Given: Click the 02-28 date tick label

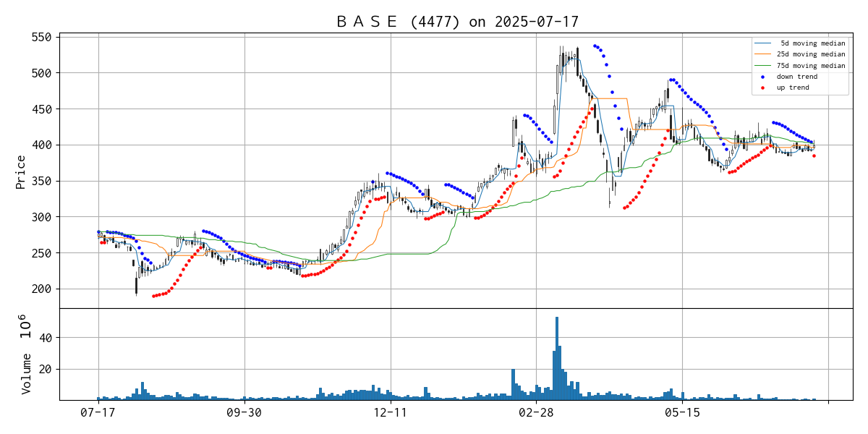Looking at the screenshot, I should pos(536,413).
